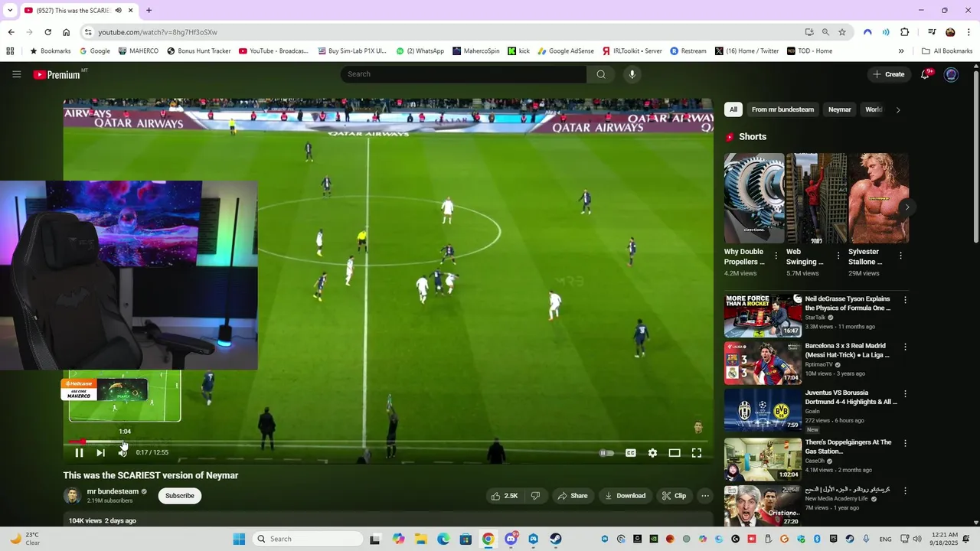
Task: Open Chrome home page button
Action: pyautogui.click(x=67, y=32)
